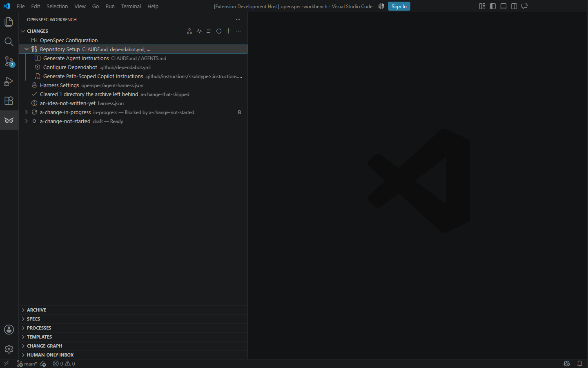Toggle Secondary Side Bar visibility
Viewport: 588px width, 368px height.
(514, 6)
